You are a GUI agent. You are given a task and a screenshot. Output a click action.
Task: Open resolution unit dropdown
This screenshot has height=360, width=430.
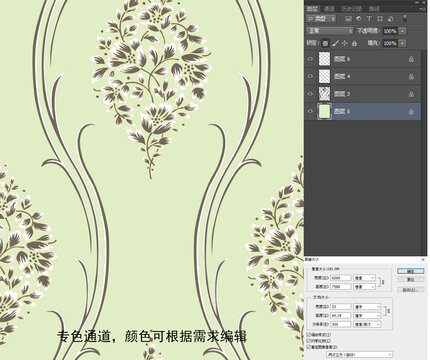pyautogui.click(x=367, y=324)
